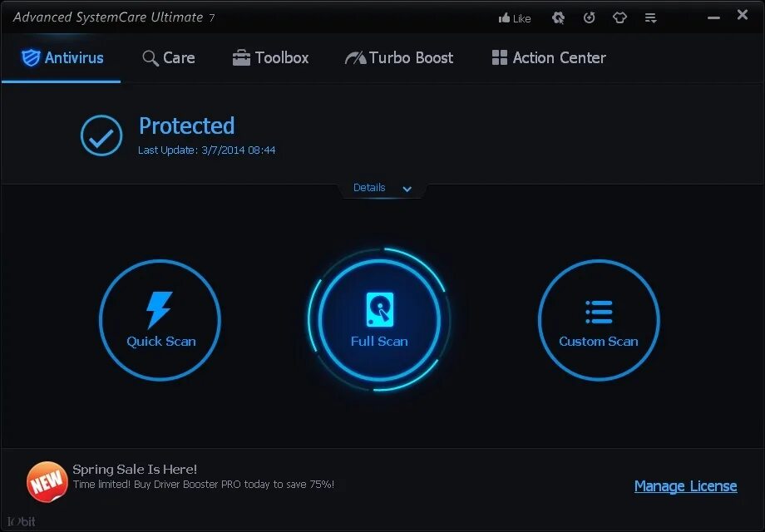Click the red NEW badge
Image resolution: width=765 pixels, height=532 pixels.
coord(46,480)
